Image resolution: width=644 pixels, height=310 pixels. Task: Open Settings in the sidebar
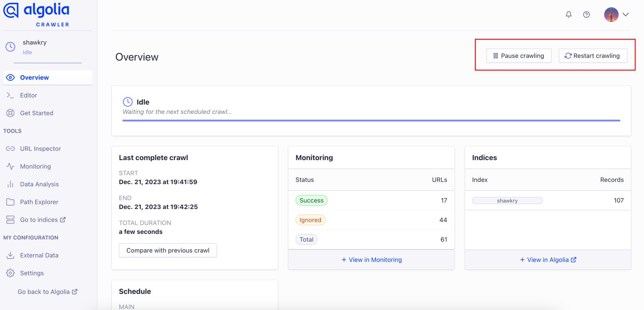click(32, 273)
